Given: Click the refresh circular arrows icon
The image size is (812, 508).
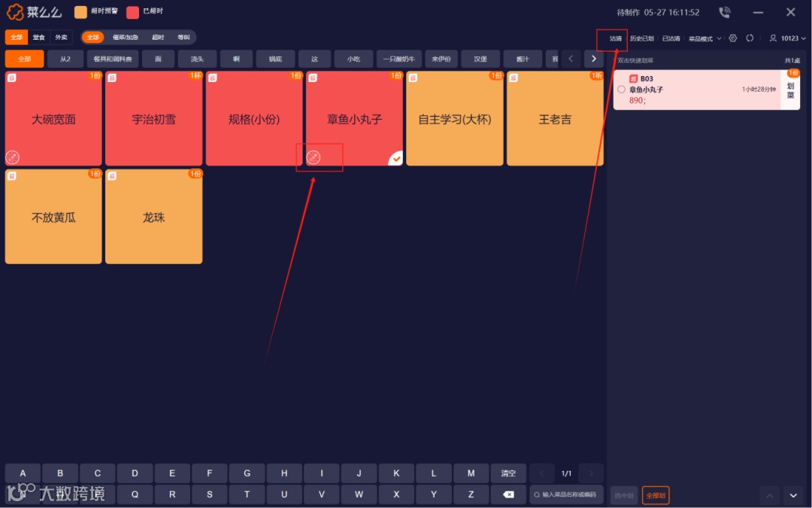Looking at the screenshot, I should click(x=750, y=38).
